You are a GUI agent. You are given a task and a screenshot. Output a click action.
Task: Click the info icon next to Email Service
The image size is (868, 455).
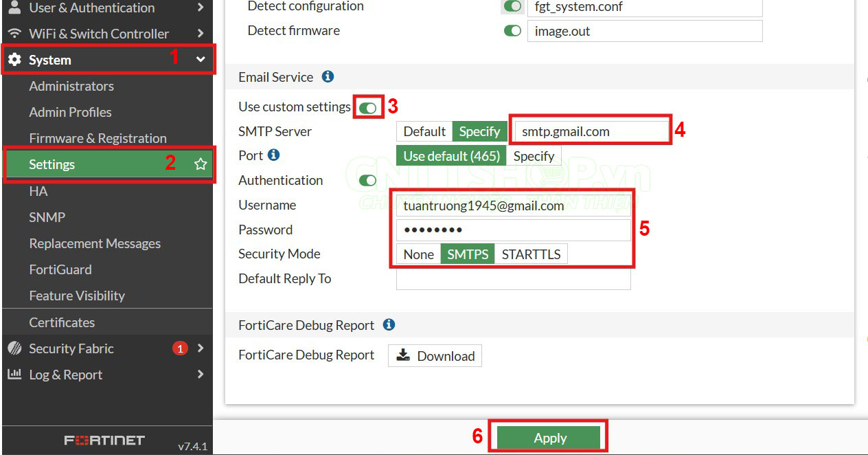(x=328, y=77)
